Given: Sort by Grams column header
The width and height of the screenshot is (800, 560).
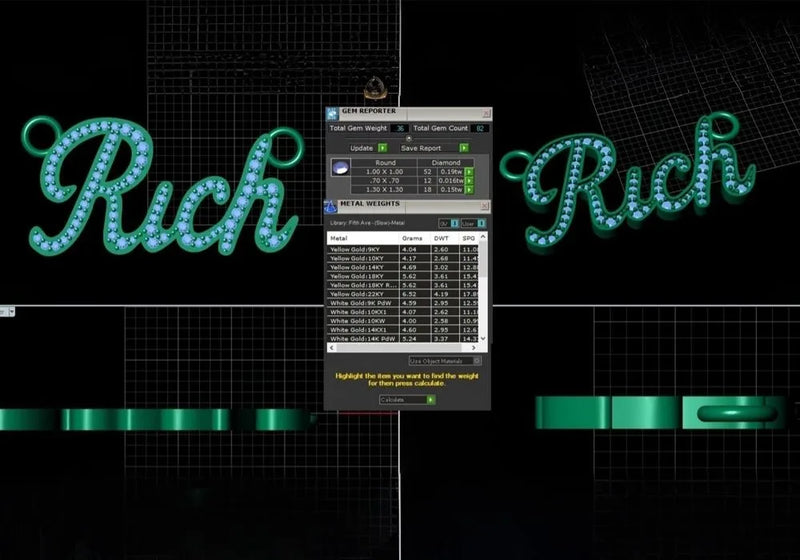Looking at the screenshot, I should pos(413,239).
